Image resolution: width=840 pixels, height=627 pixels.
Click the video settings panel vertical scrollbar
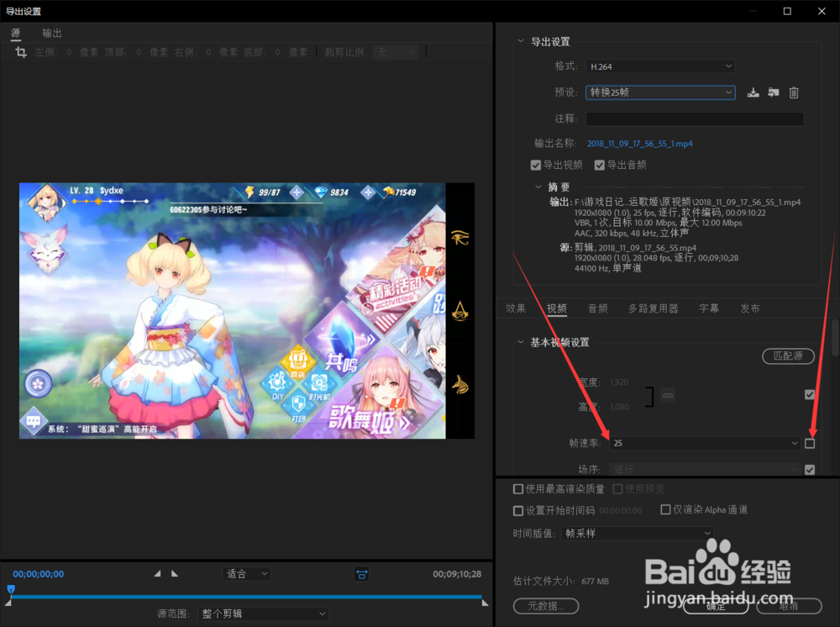tap(835, 337)
